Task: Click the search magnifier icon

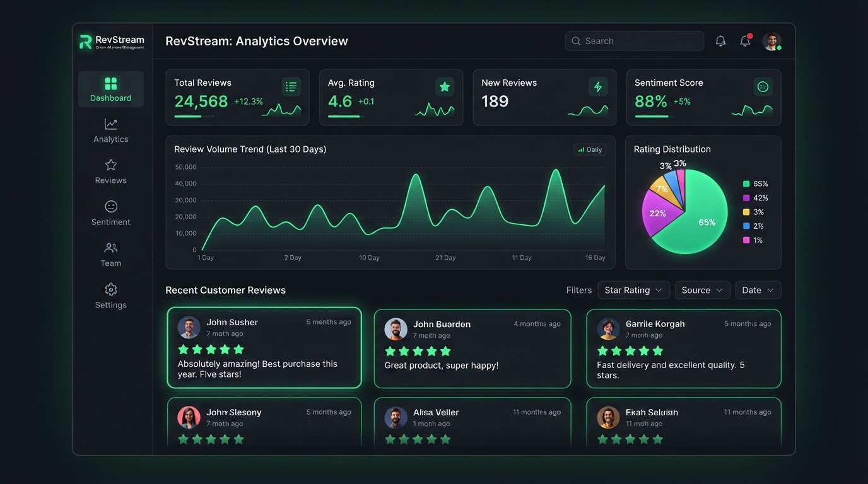Action: coord(576,41)
